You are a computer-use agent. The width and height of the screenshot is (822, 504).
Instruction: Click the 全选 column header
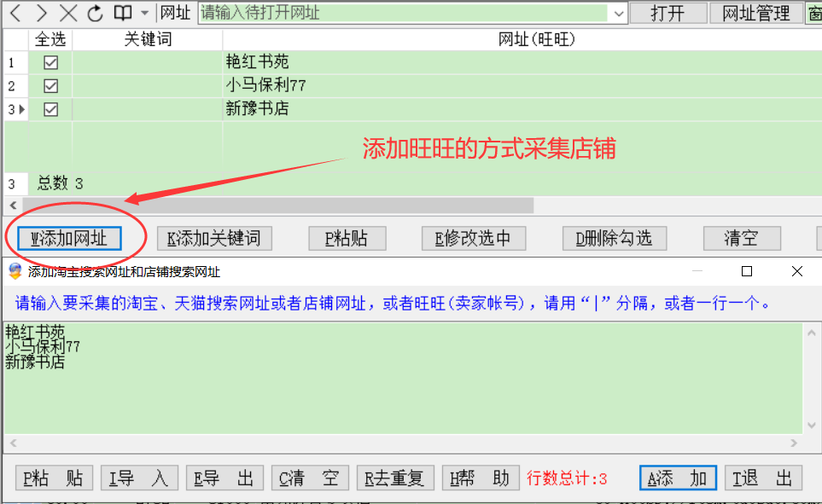[x=50, y=39]
